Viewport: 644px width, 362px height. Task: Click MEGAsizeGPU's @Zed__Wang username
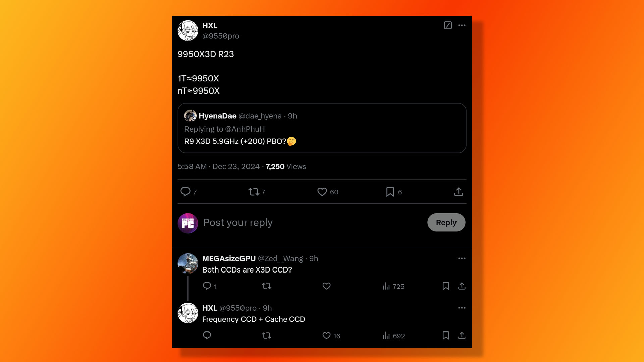pos(280,258)
